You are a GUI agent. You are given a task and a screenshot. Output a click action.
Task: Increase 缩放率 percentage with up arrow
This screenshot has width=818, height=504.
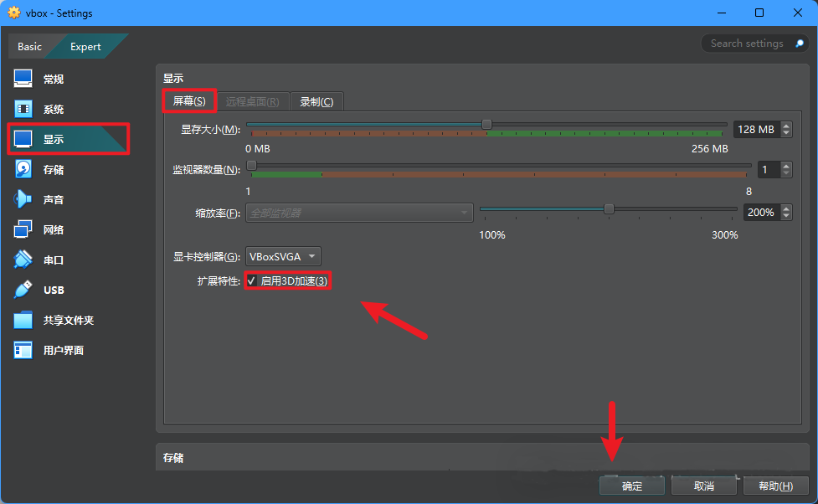[x=786, y=208]
